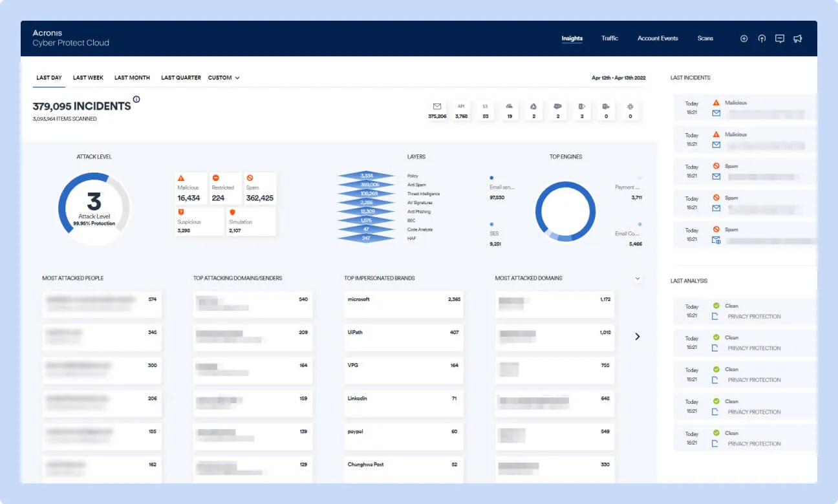Click the BEC layer bar 1,876
Viewport: 838px width, 504px height.
(367, 221)
